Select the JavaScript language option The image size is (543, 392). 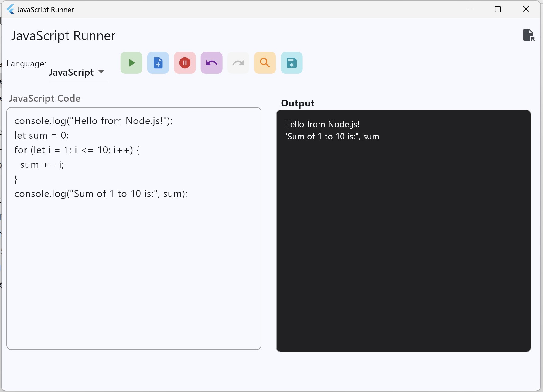pyautogui.click(x=71, y=73)
